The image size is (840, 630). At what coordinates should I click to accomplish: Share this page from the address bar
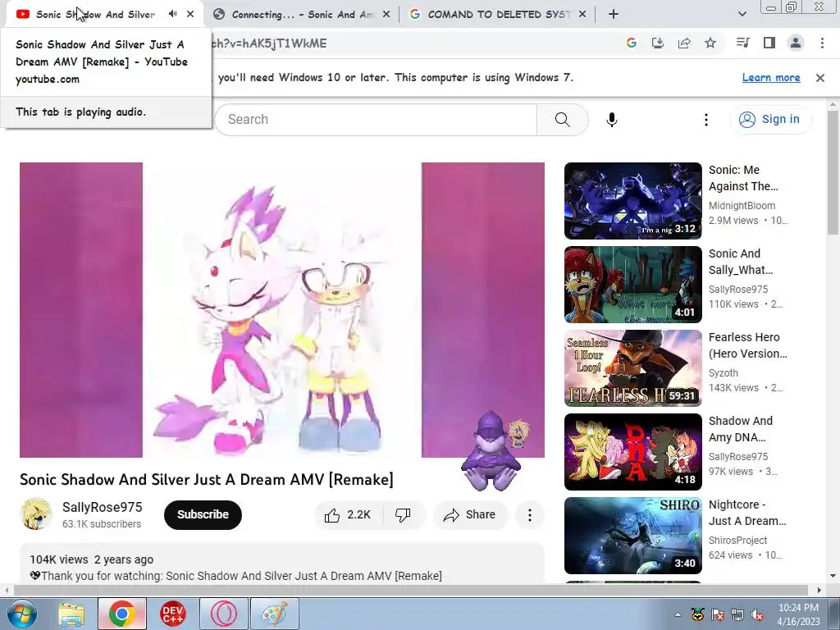tap(684, 43)
